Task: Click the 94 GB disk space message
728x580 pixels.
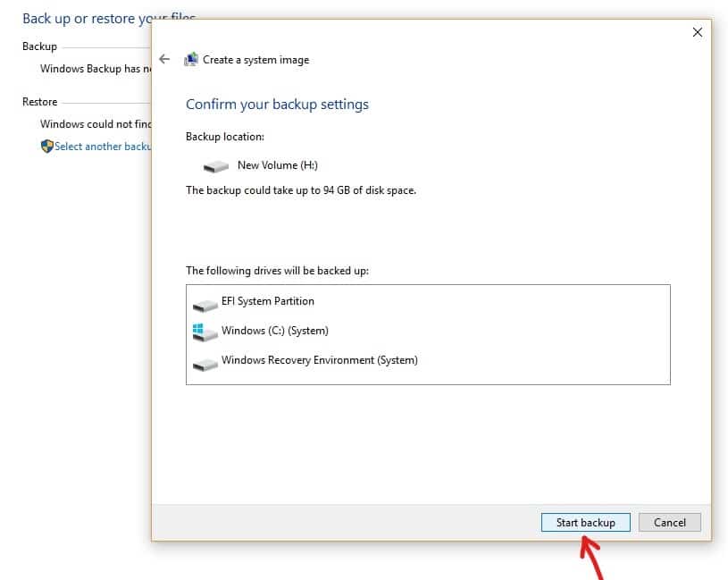Action: click(301, 190)
